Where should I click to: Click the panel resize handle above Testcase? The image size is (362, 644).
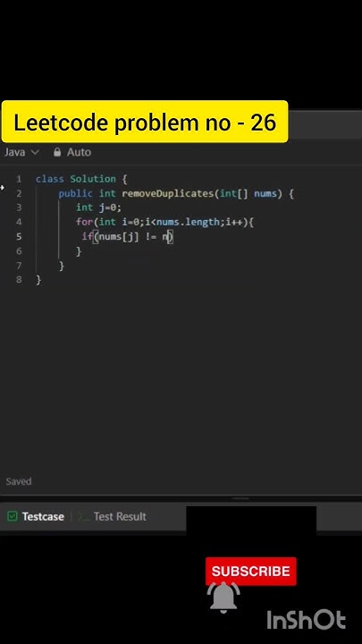point(240,498)
